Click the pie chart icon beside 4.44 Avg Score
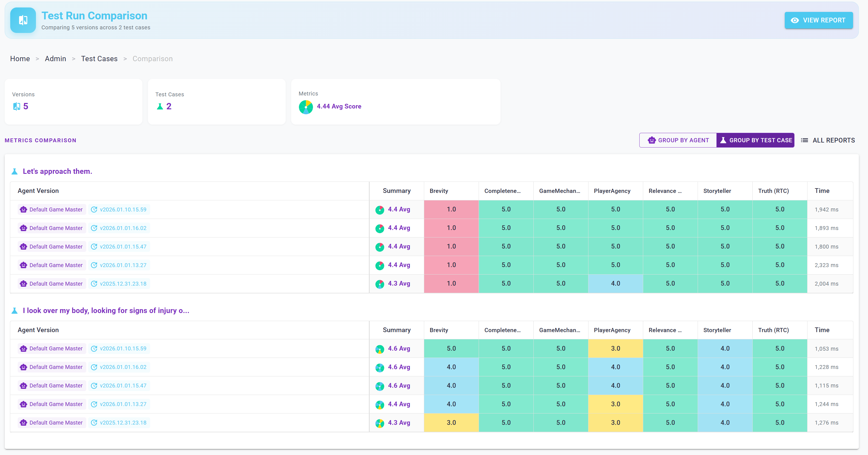This screenshot has width=868, height=455. (306, 107)
